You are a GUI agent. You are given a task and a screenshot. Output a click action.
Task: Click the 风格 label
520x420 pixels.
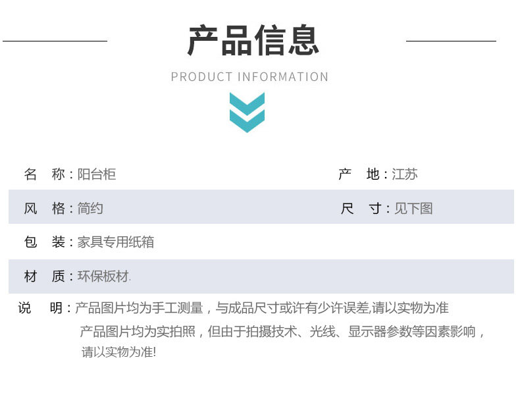tap(45, 208)
